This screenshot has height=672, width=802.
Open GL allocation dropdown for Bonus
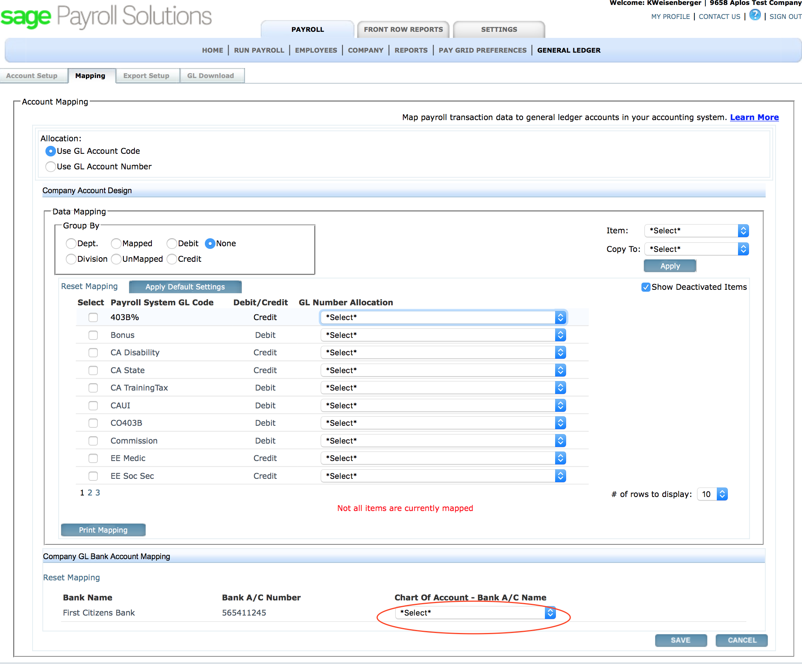(x=443, y=335)
